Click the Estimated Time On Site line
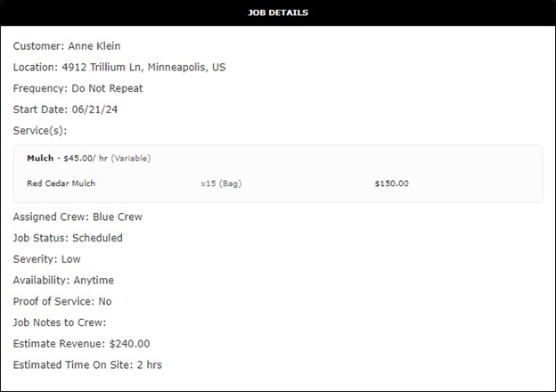The image size is (556, 392). click(87, 364)
